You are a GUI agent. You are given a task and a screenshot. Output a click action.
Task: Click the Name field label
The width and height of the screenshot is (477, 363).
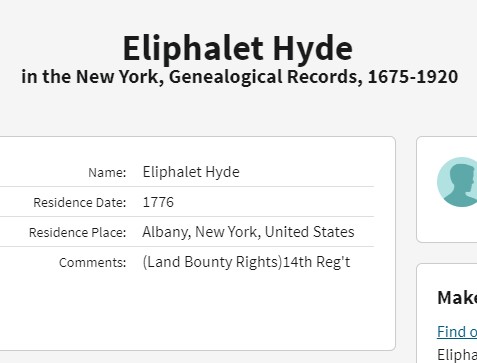(107, 173)
